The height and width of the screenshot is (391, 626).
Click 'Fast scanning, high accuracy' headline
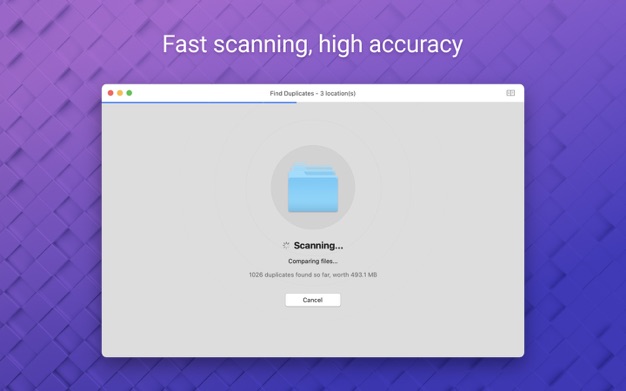pyautogui.click(x=313, y=44)
